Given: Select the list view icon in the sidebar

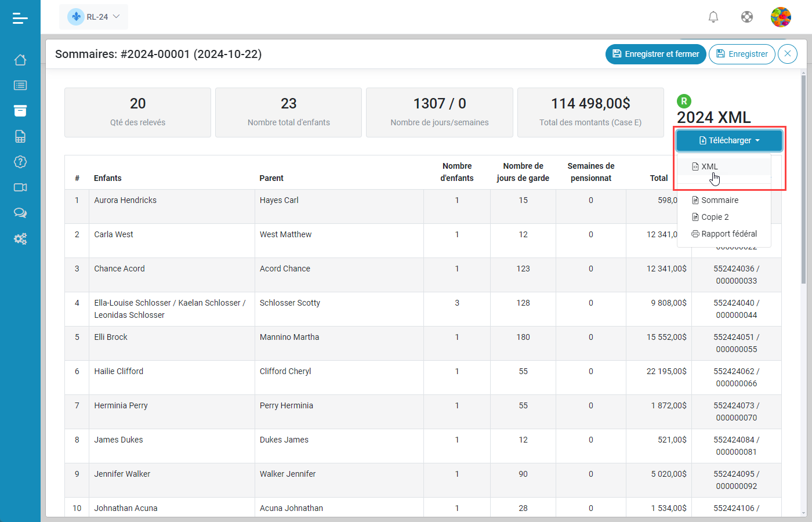Looking at the screenshot, I should (20, 85).
